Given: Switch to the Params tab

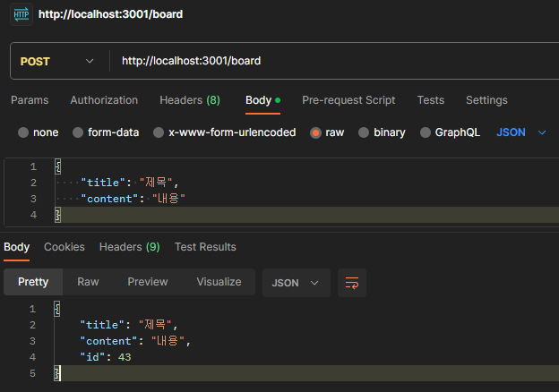Looking at the screenshot, I should click(30, 100).
